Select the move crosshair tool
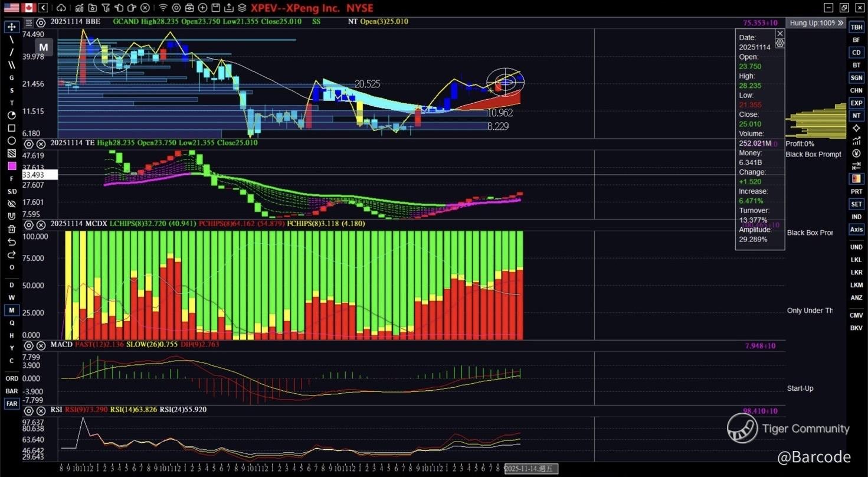This screenshot has width=868, height=477. (x=12, y=27)
